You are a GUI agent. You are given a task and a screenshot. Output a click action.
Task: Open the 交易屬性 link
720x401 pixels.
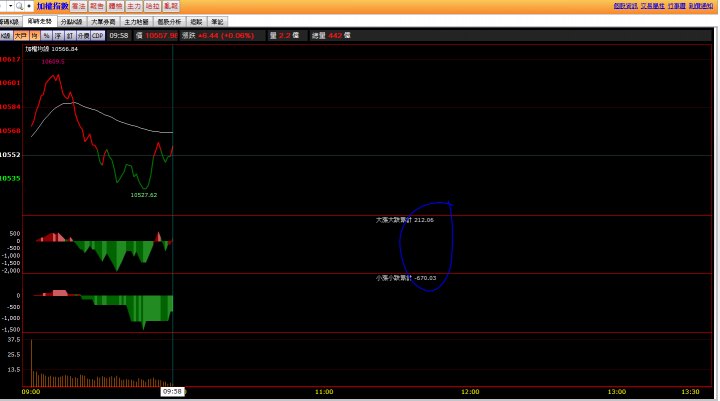(652, 6)
